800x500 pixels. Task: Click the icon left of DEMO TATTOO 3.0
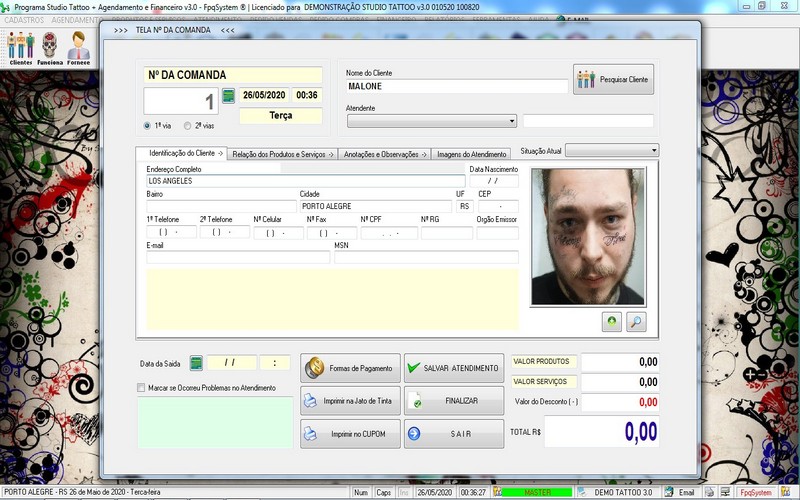point(582,492)
